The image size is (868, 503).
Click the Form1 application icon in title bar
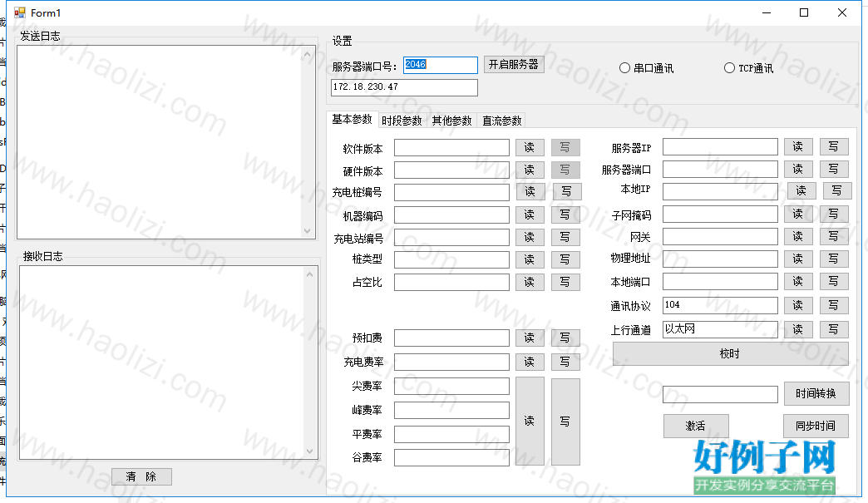pos(20,12)
